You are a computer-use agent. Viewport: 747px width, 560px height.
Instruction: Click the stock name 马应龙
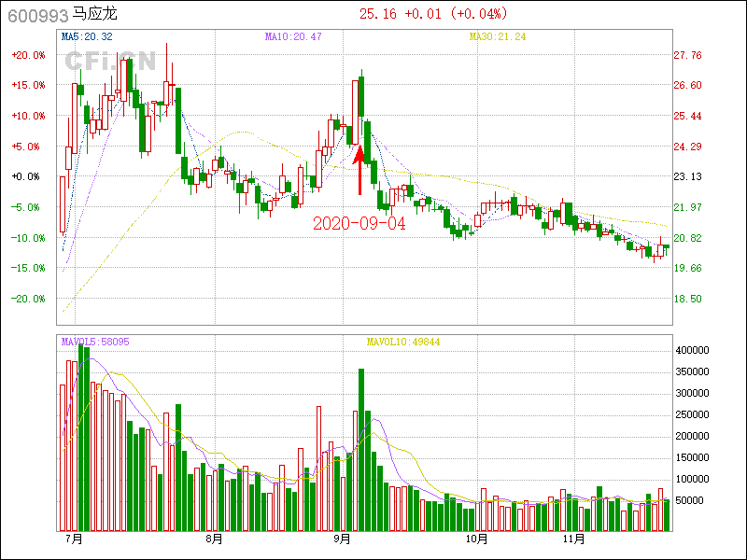pos(94,15)
